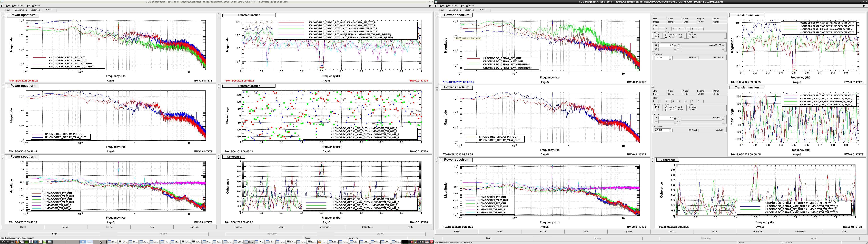The height and width of the screenshot is (244, 868).
Task: Show option panel for PIT top Power spectrum
Action: coord(3,14)
